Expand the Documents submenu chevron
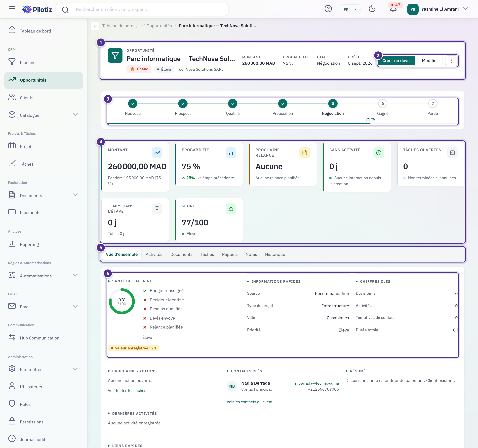Screen dimensions: 478x448 coord(75,195)
